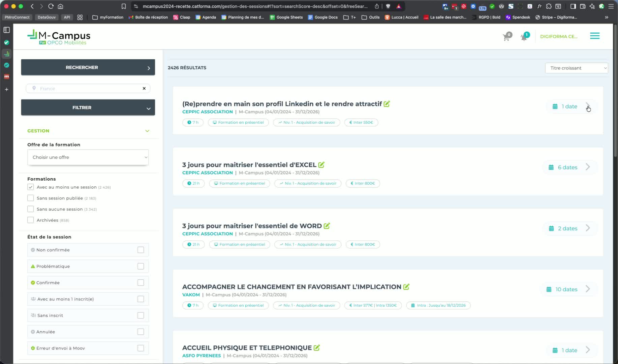Open the notifications bell

[x=525, y=36]
